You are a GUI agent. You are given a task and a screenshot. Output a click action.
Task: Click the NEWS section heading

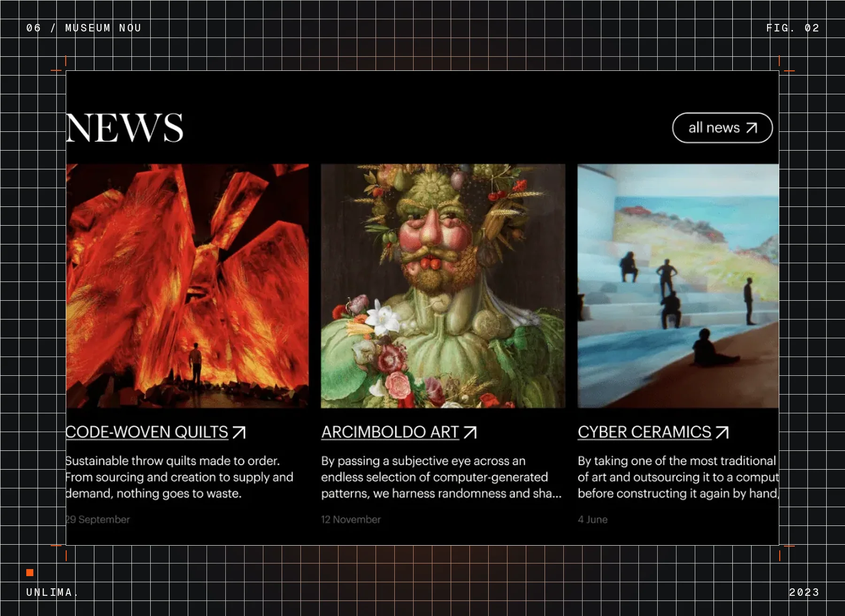point(125,128)
